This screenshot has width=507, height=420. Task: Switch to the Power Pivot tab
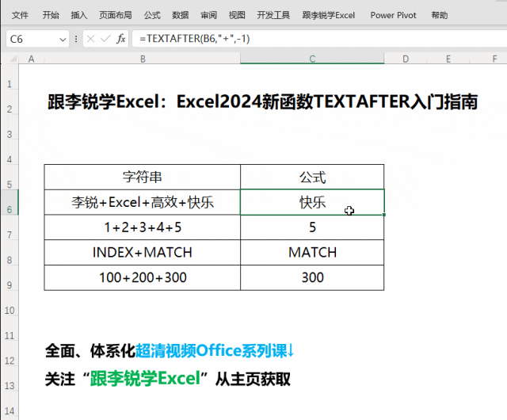pos(393,15)
